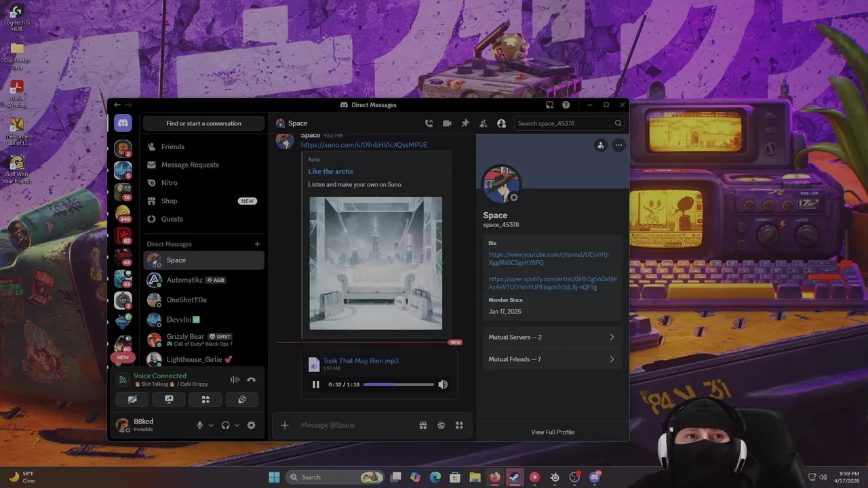Open audio output options arrow
This screenshot has width=868, height=488.
click(237, 425)
